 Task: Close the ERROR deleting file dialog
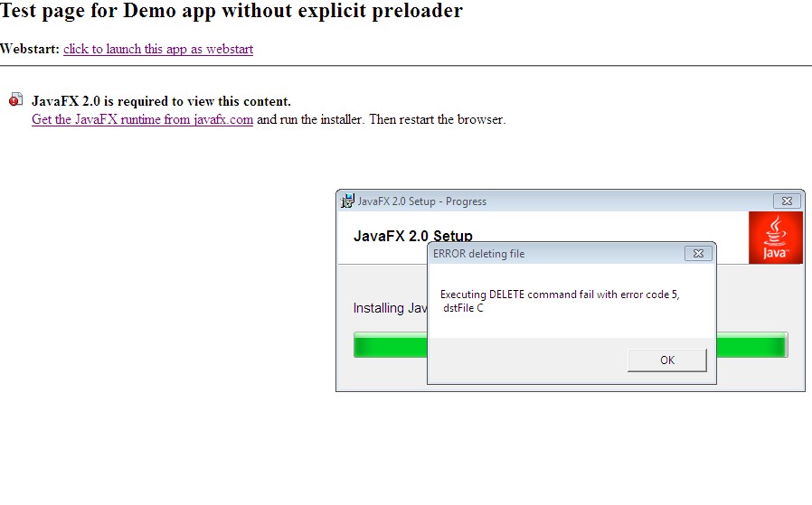click(698, 254)
